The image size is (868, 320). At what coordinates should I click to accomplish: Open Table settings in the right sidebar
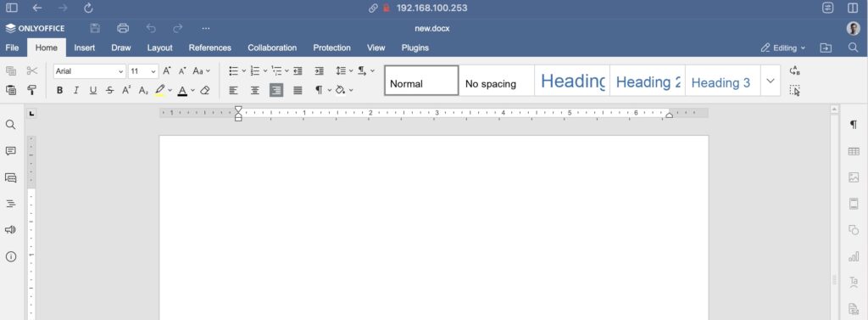(854, 151)
